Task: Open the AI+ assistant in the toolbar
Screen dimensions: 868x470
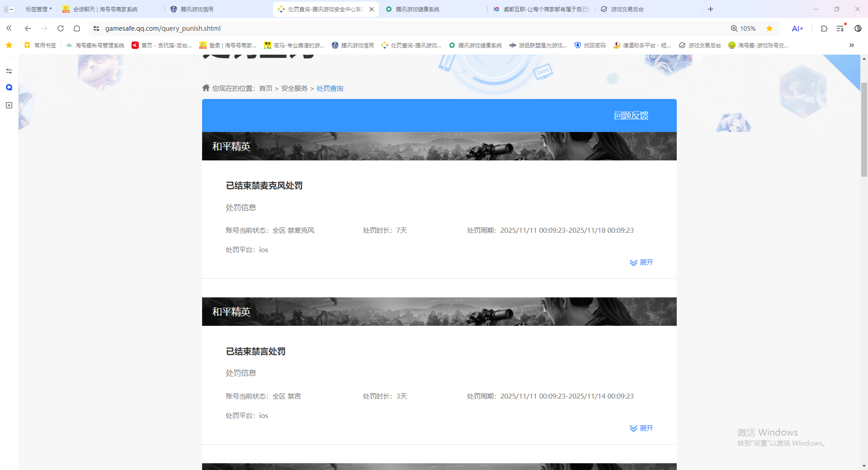Action: click(797, 28)
